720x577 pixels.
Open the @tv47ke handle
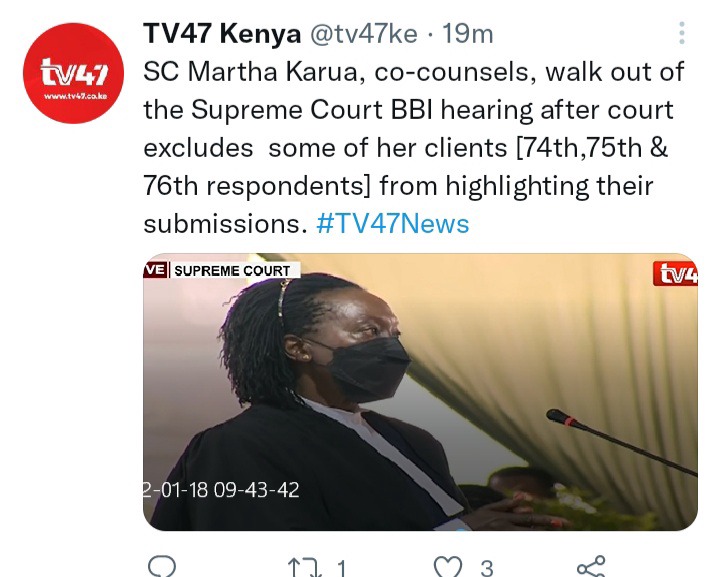(364, 34)
